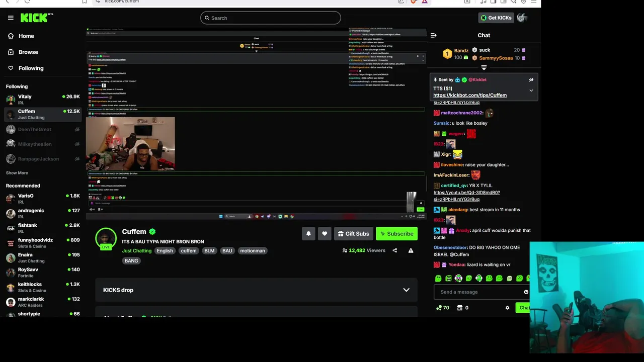Click the stream video player
The height and width of the screenshot is (362, 644).
[x=256, y=124]
